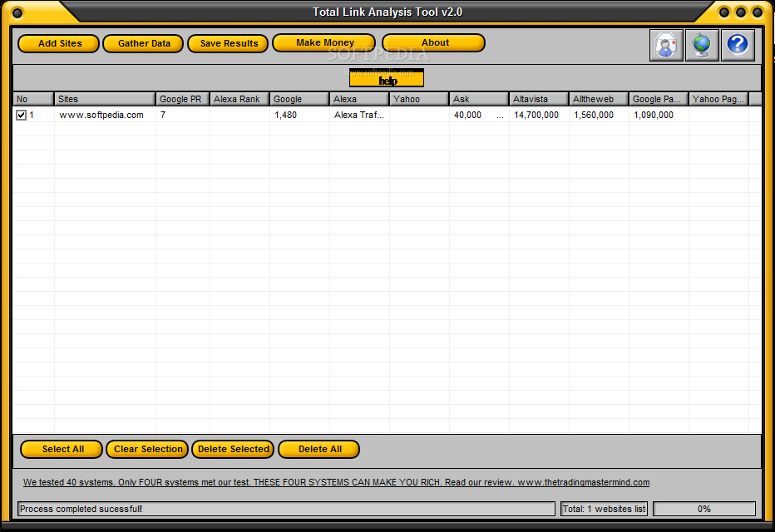
Task: Click the contact/email icon in the top right
Action: pyautogui.click(x=666, y=45)
